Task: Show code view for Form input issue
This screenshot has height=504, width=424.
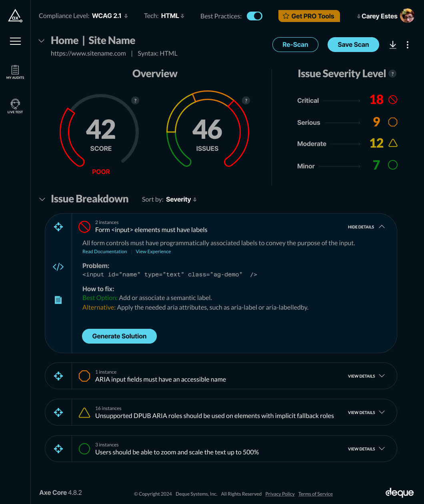Action: [x=58, y=267]
